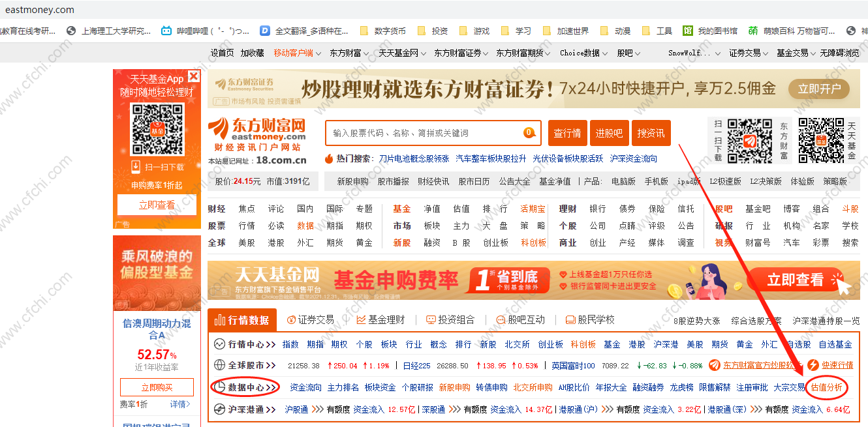Open the 新股申购 link in 数据中心
The image size is (868, 427).
coord(454,387)
